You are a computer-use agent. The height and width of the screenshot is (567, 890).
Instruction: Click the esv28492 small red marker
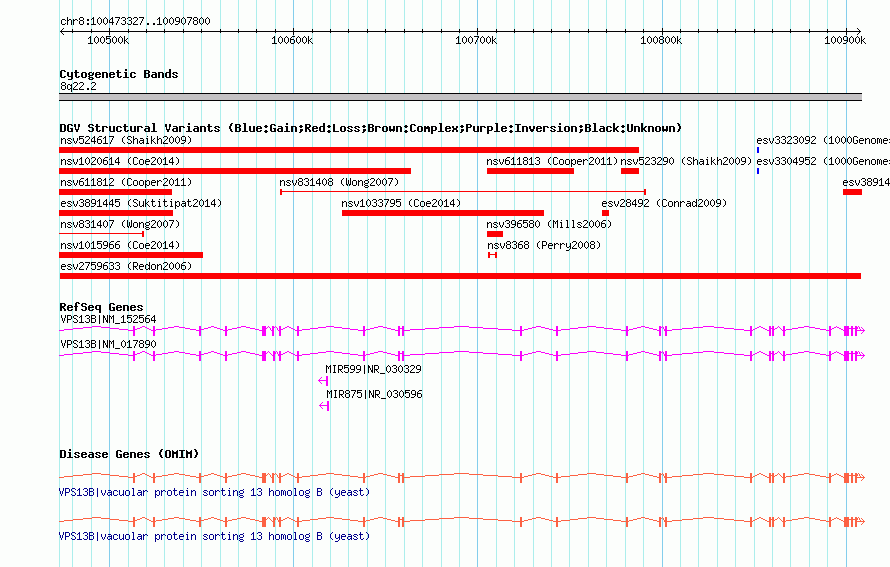(x=605, y=213)
